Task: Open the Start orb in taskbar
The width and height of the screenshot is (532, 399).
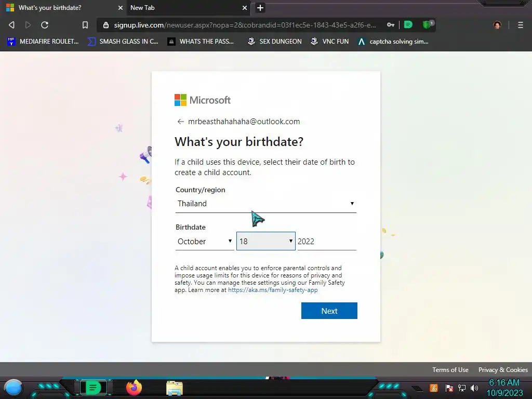Action: tap(14, 388)
